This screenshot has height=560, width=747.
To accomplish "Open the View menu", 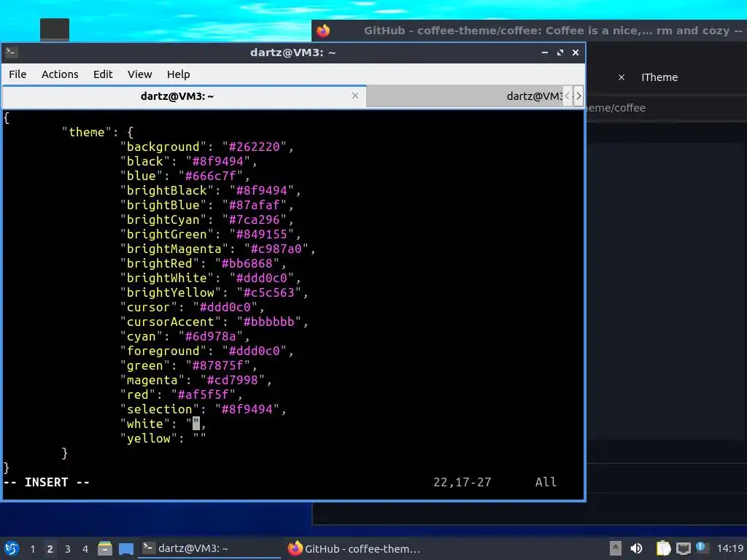I will 139,74.
